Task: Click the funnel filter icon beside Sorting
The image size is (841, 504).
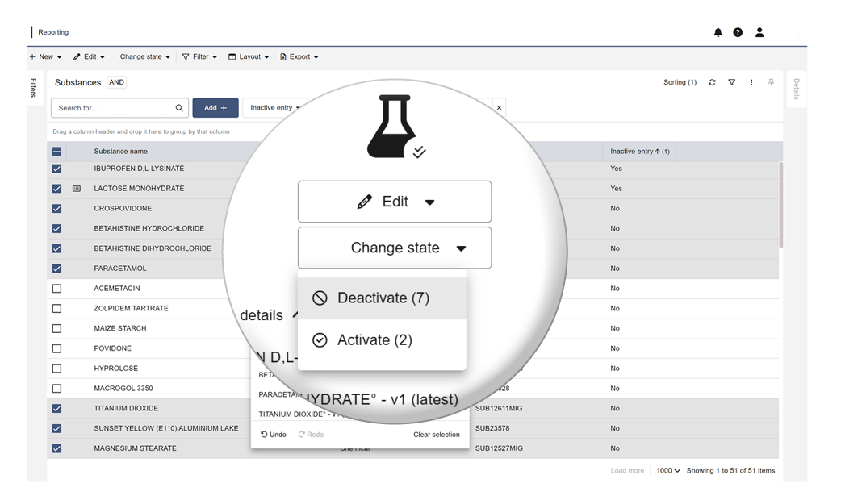Action: (x=732, y=82)
